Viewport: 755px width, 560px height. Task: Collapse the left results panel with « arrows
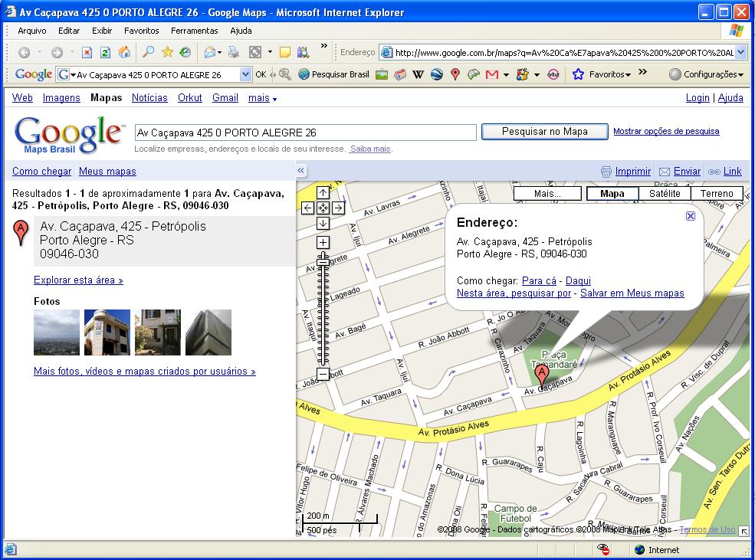(x=301, y=170)
